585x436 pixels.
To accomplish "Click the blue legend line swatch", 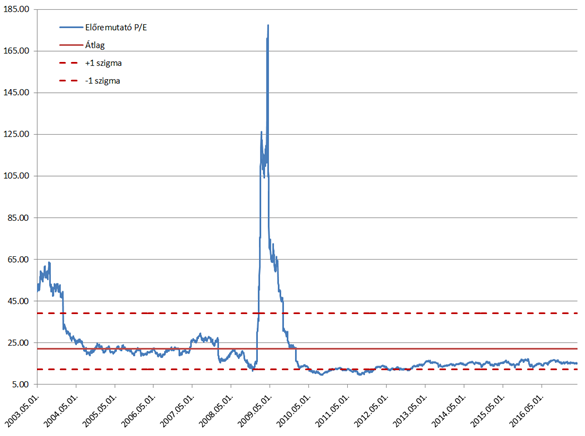I will [71, 27].
